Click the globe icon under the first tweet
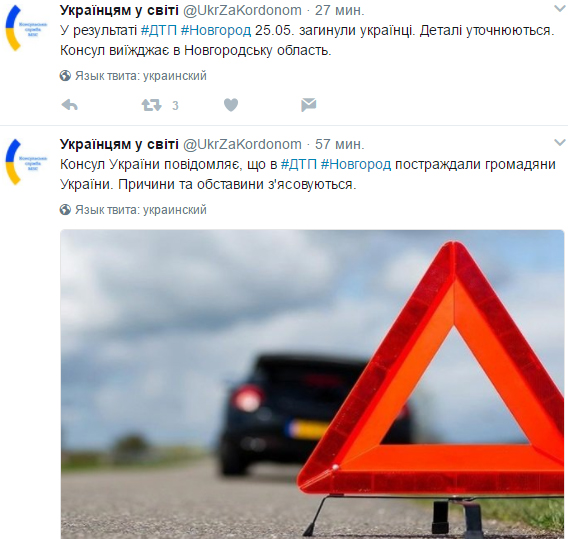The image size is (568, 539). [x=65, y=76]
